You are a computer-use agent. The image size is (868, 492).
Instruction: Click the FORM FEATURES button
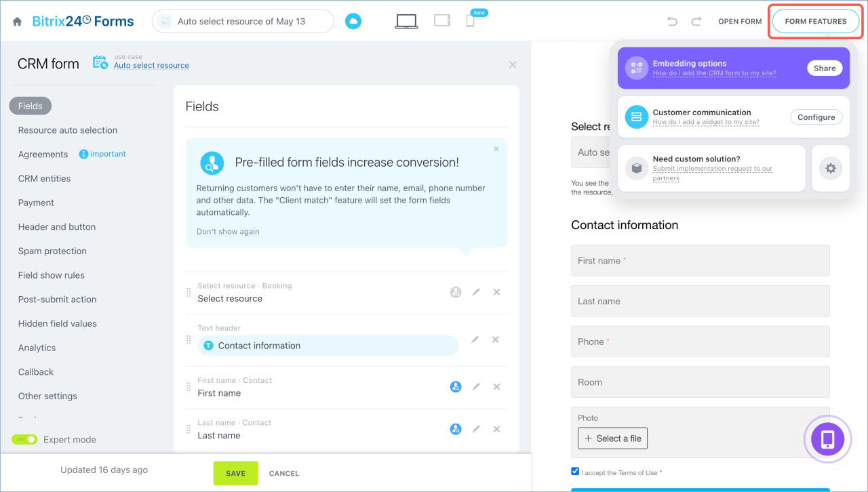pyautogui.click(x=816, y=22)
